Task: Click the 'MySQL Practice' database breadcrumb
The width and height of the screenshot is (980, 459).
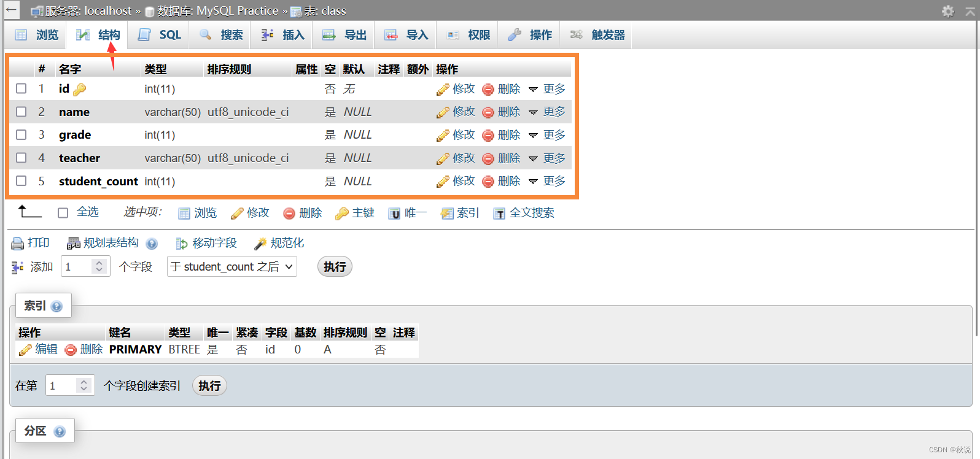Action: point(237,10)
